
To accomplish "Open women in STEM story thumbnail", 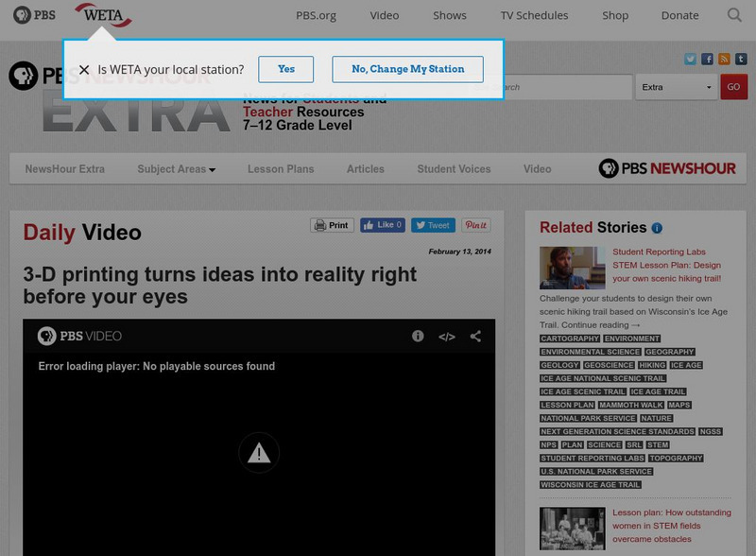I will click(x=573, y=529).
